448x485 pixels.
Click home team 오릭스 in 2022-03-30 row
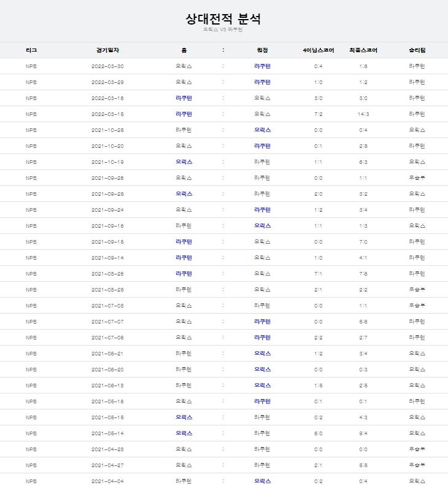[x=184, y=66]
